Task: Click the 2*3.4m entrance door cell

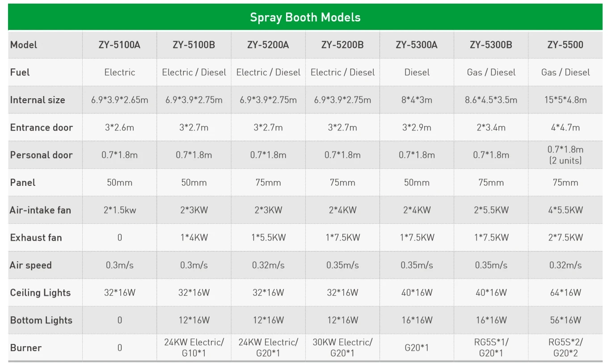Action: coord(491,127)
